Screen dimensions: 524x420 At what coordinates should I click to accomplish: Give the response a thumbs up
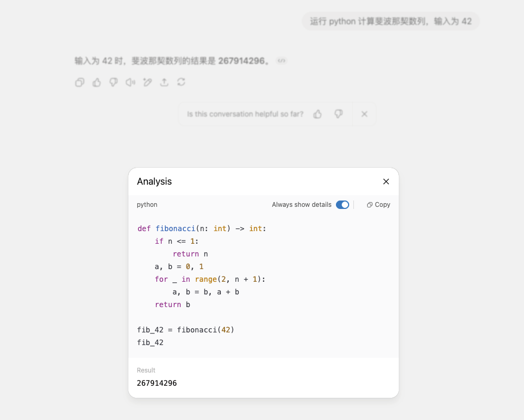(x=97, y=82)
